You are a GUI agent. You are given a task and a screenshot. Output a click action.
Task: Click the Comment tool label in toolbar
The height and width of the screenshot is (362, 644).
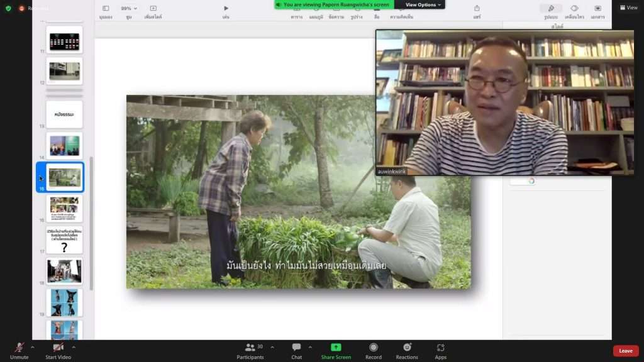click(401, 17)
